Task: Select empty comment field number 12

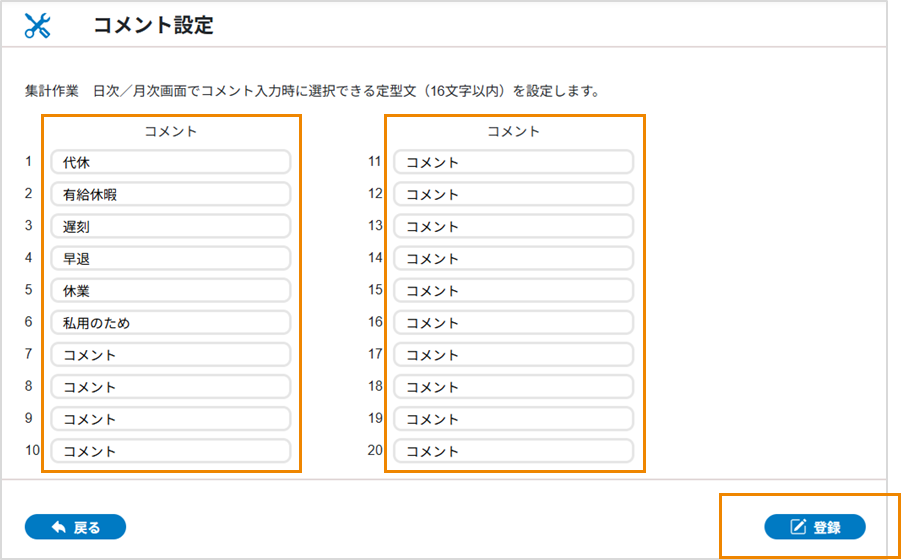Action: click(x=513, y=194)
